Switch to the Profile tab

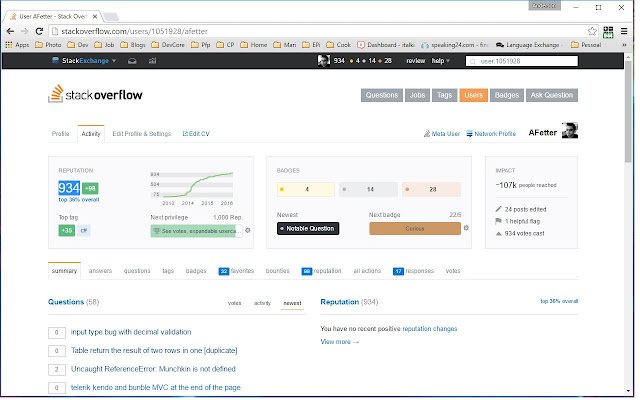coord(60,134)
